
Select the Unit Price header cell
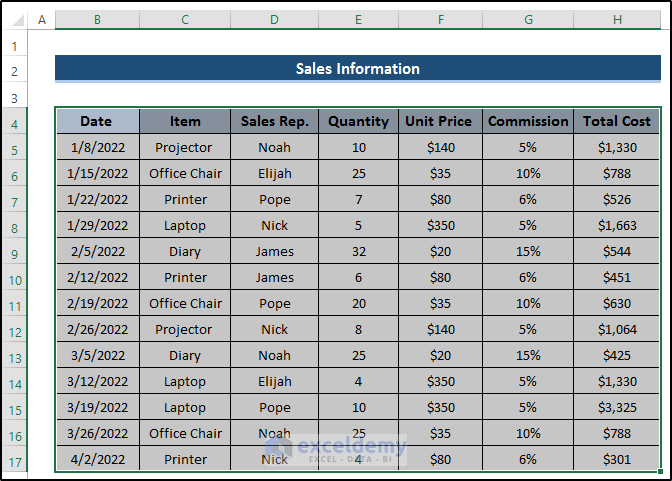coord(438,122)
